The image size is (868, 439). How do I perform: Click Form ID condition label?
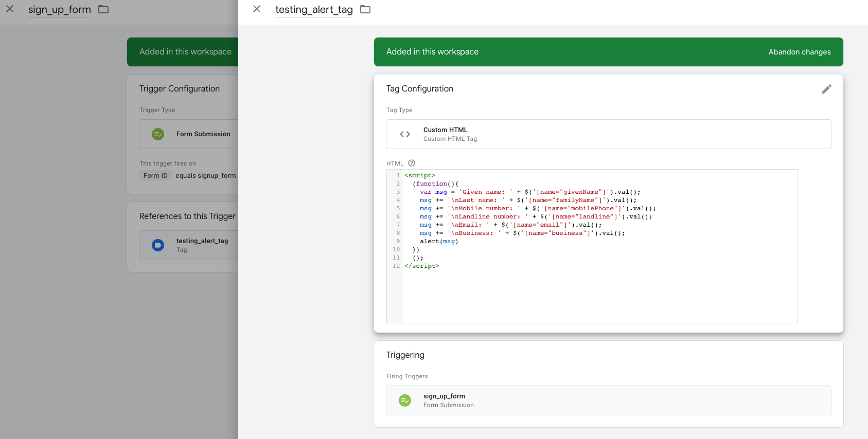click(155, 175)
